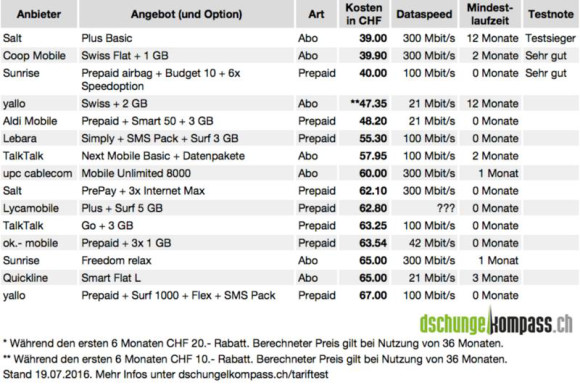
Task: Select Mobile Unlimited 8000 offer
Action: pyautogui.click(x=136, y=173)
